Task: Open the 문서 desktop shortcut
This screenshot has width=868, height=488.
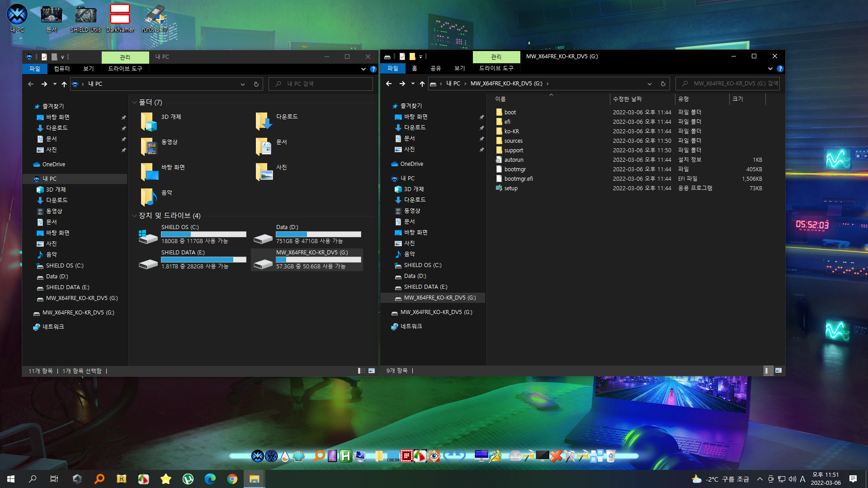Action: tap(52, 18)
